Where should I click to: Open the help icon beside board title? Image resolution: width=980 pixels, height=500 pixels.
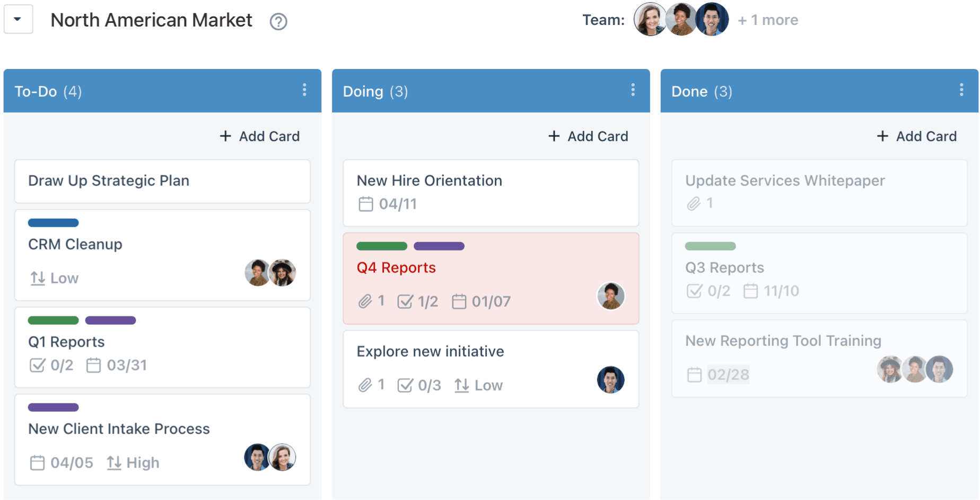pyautogui.click(x=278, y=21)
